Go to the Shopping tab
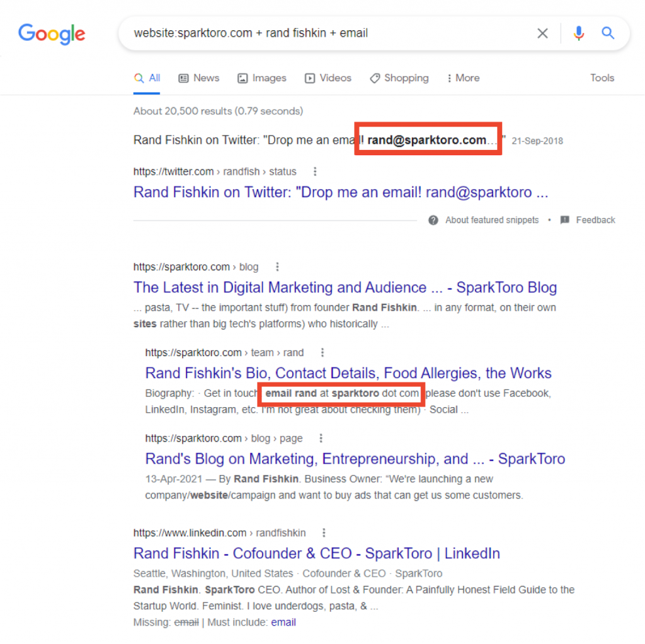The height and width of the screenshot is (644, 645). coord(399,78)
